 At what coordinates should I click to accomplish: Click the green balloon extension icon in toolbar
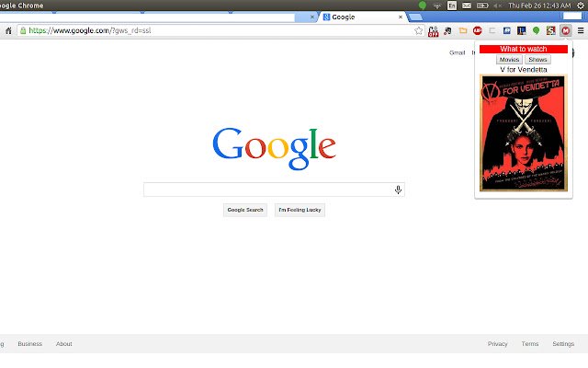[536, 30]
